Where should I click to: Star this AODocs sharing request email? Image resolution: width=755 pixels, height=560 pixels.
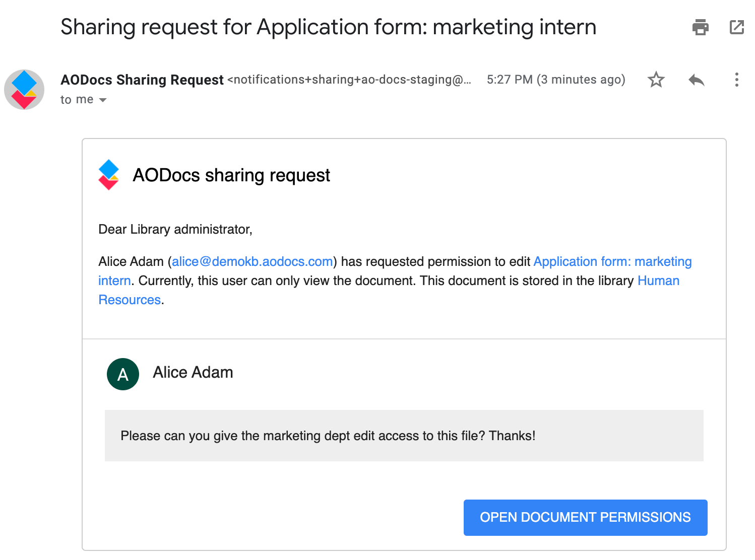pyautogui.click(x=656, y=80)
